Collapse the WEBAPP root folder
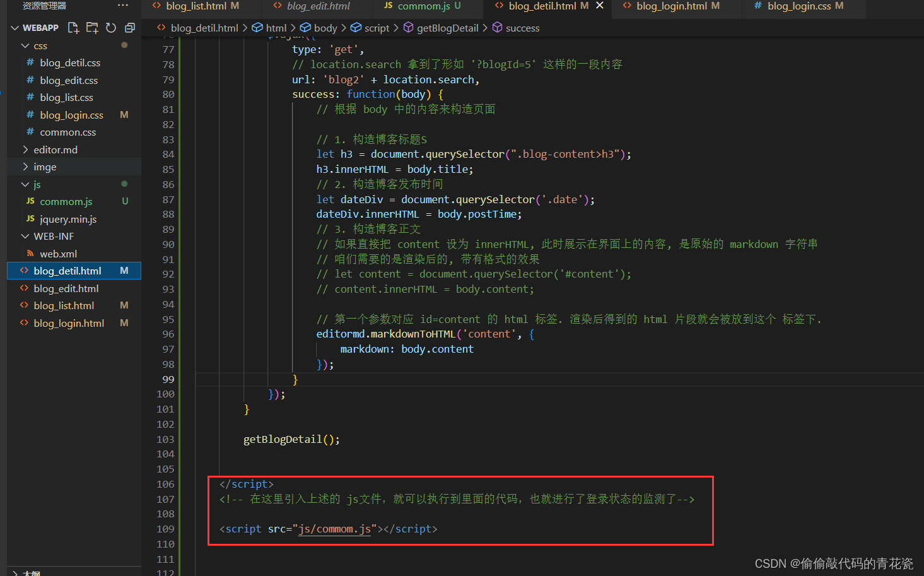The width and height of the screenshot is (924, 576). coord(15,28)
